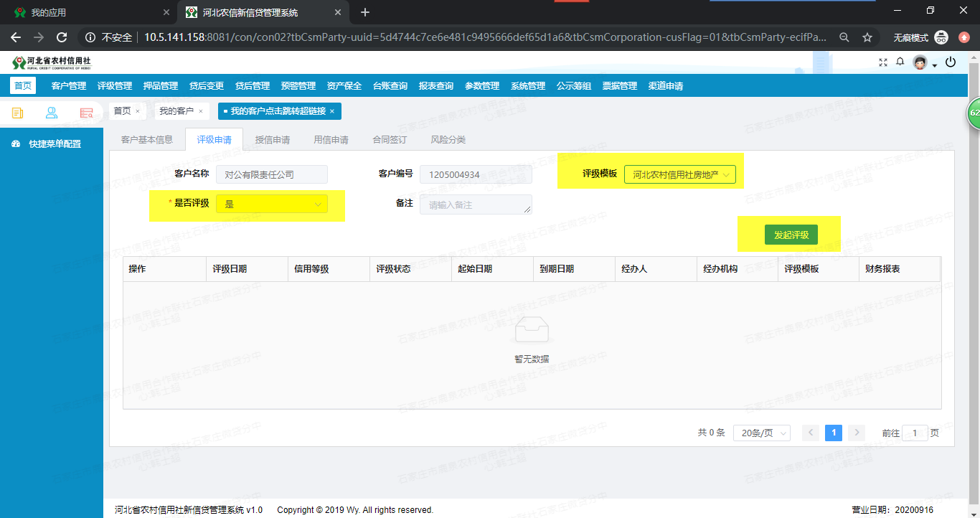Toggle fullscreen mode via the expand icon

(x=882, y=62)
